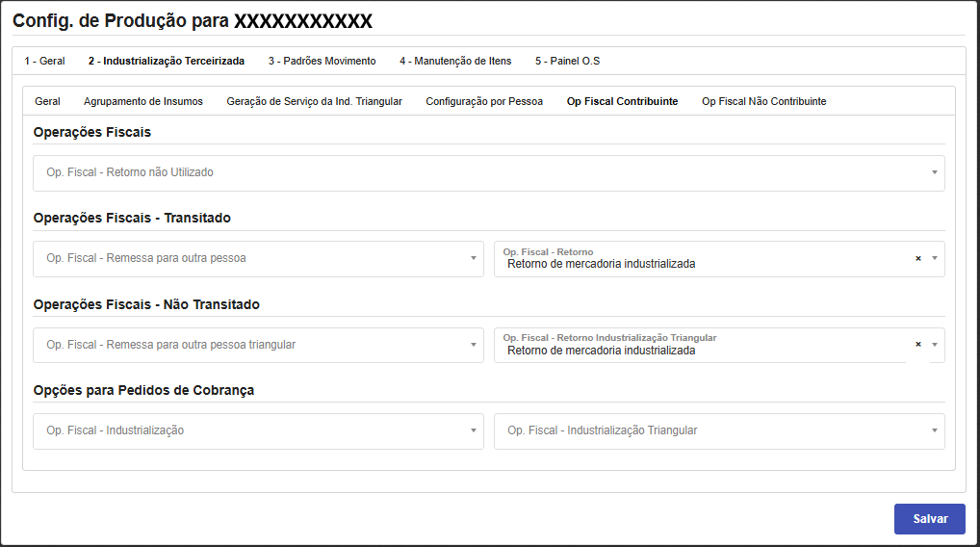Click arrow of Retorno Industrialização Triangular field
Viewport: 980px width, 547px height.
(x=934, y=346)
